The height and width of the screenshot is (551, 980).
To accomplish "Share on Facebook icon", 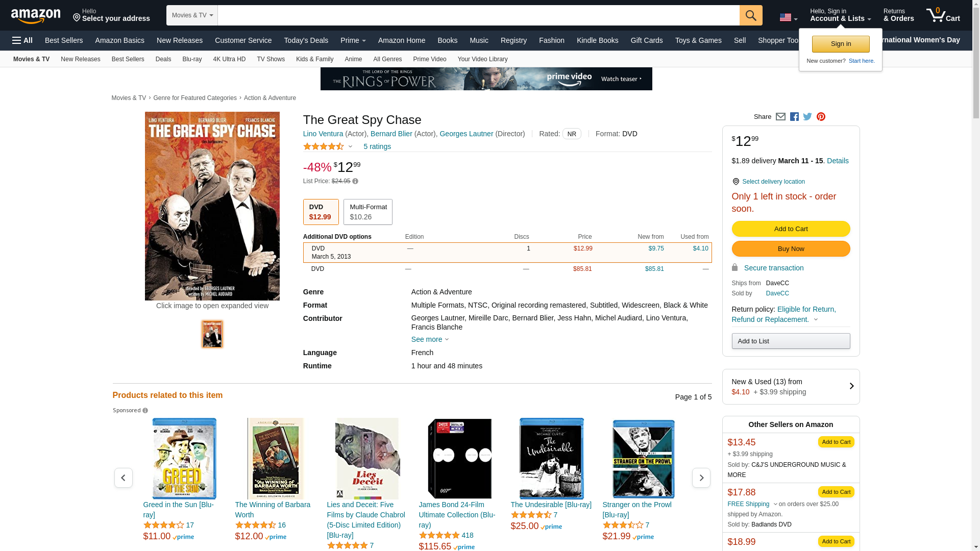I will pyautogui.click(x=794, y=117).
